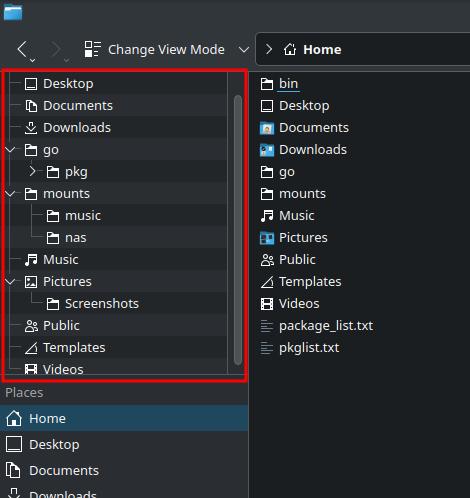Collapse the Pictures folder in the tree
The height and width of the screenshot is (498, 470).
(x=11, y=281)
